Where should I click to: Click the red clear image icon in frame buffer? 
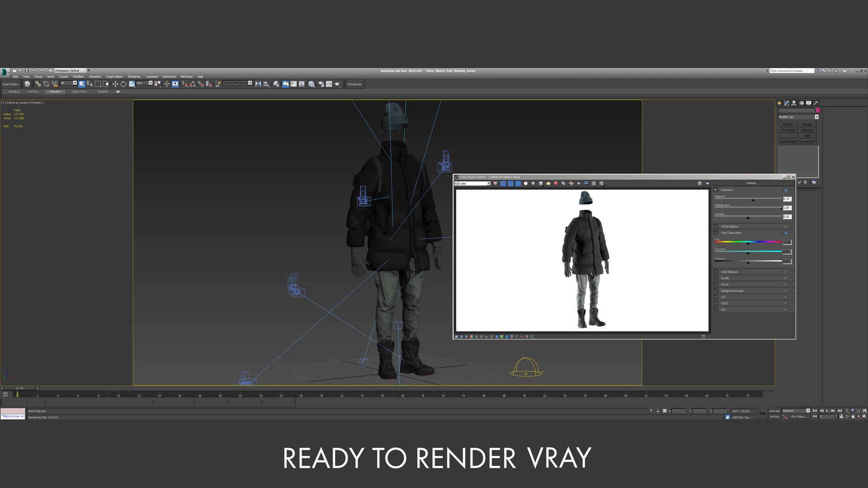click(556, 183)
